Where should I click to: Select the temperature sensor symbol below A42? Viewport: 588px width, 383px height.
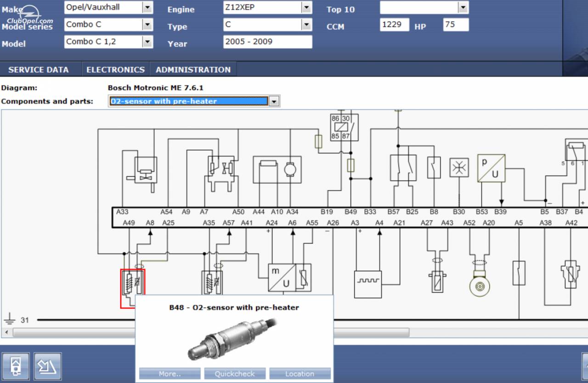(570, 274)
